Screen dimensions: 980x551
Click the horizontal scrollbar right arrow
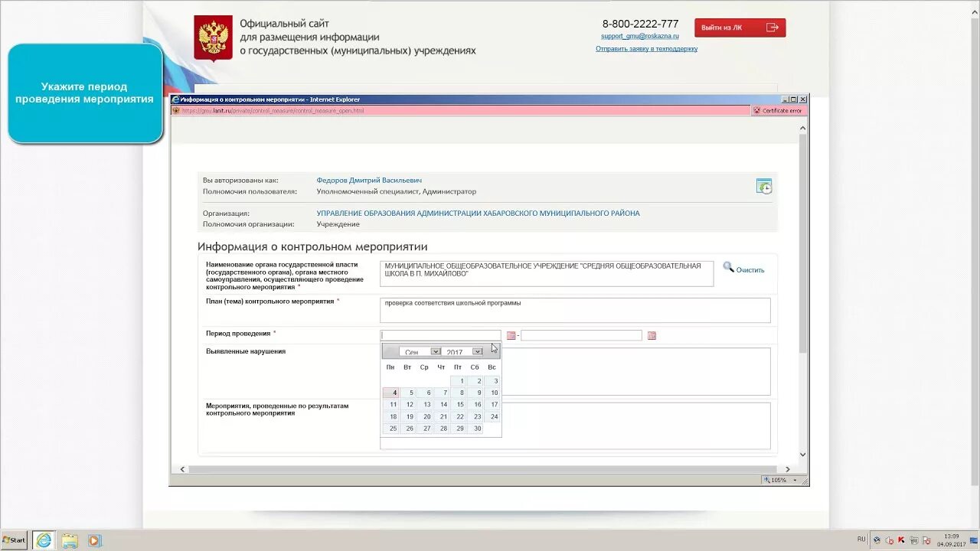[x=788, y=469]
